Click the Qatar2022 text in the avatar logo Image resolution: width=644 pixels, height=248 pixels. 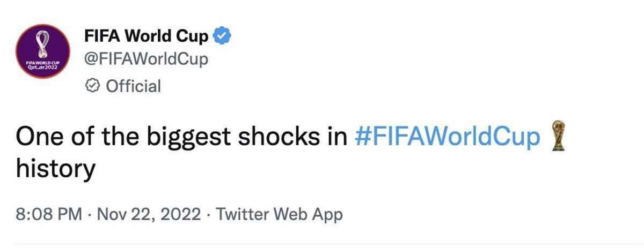[42, 68]
